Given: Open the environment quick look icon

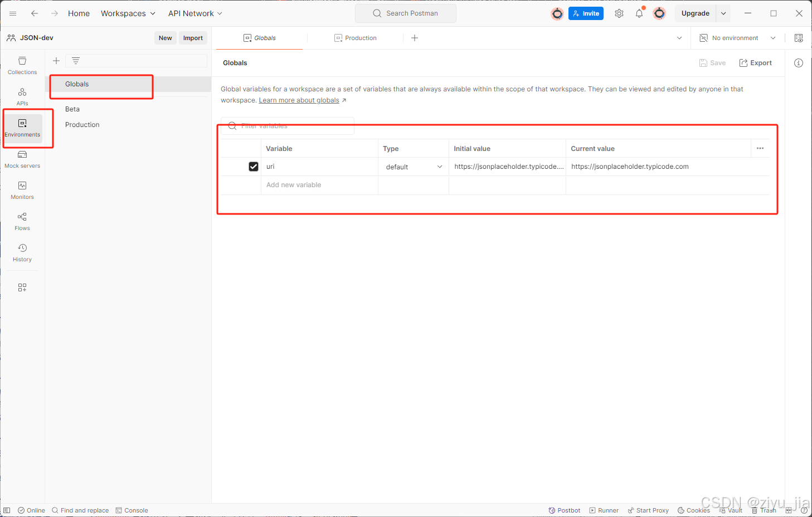Looking at the screenshot, I should [799, 38].
